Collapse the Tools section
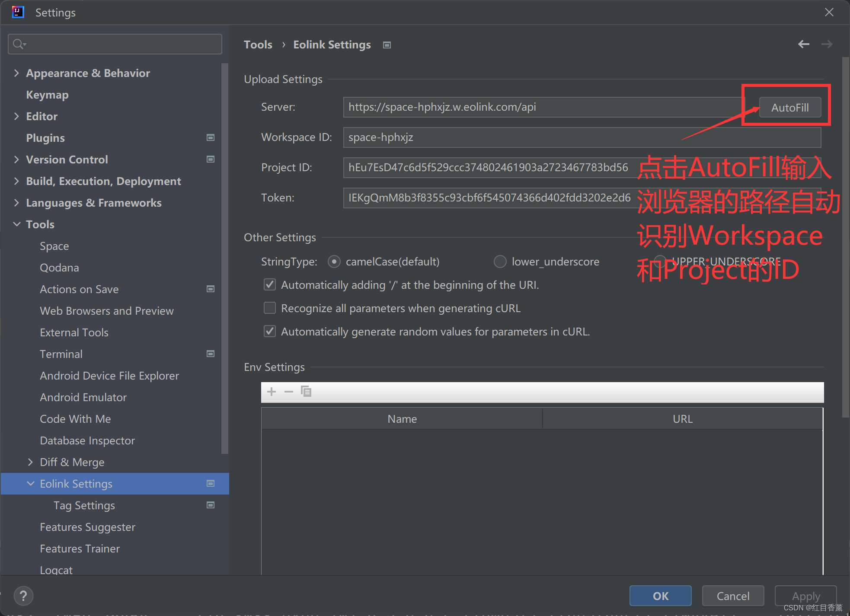The image size is (850, 616). click(16, 224)
